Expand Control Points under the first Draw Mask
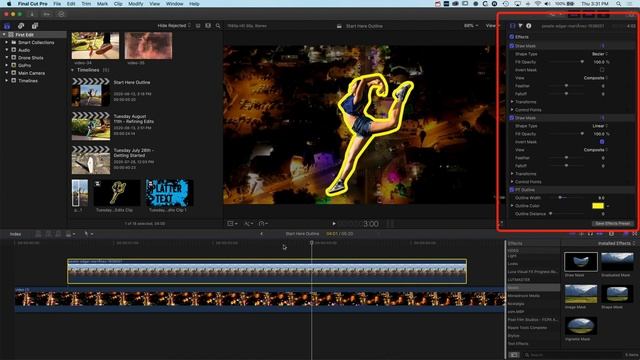The image size is (640, 360). click(512, 110)
